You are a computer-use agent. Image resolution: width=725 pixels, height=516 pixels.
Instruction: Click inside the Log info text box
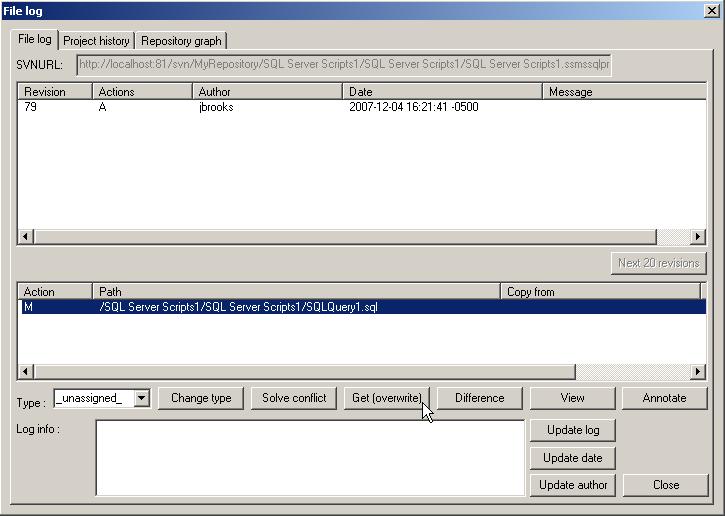tap(310, 457)
